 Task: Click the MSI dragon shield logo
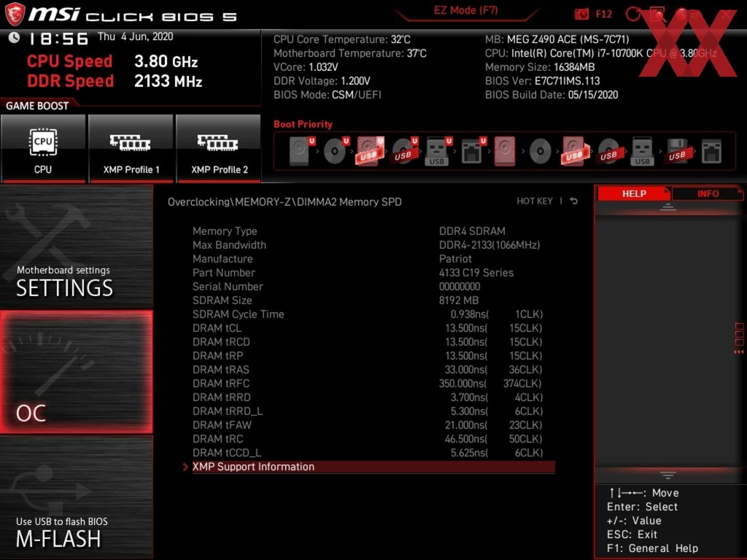coord(14,14)
